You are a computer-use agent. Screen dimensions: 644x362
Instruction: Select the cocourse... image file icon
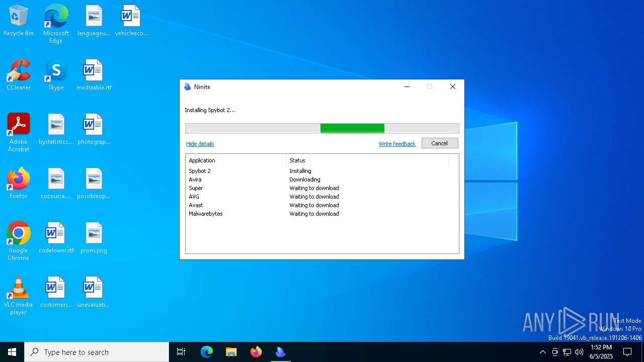coord(56,184)
